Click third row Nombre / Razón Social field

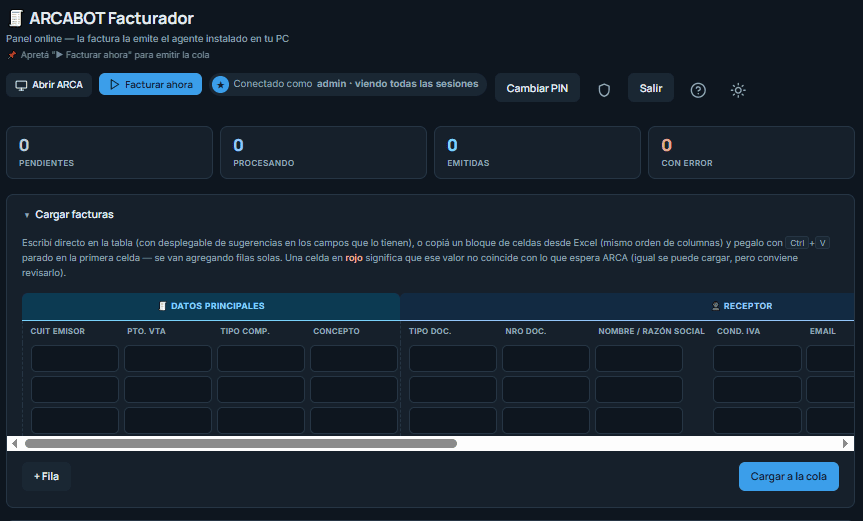pos(639,420)
